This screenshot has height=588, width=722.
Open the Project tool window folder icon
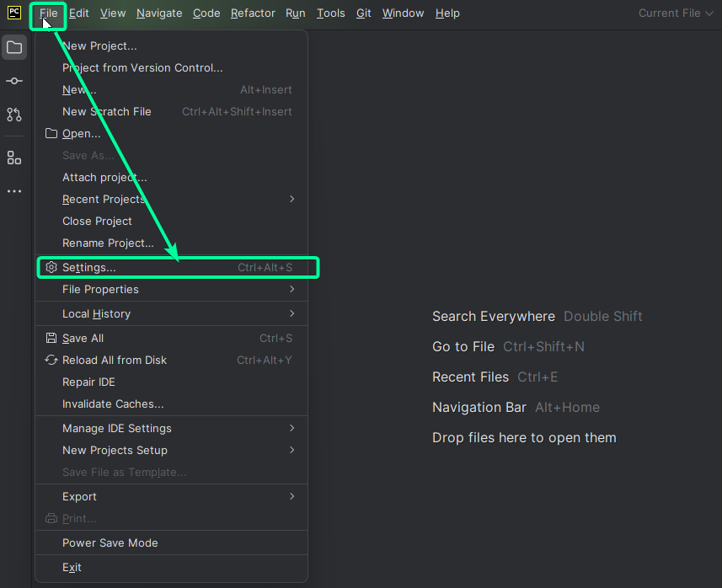[x=14, y=47]
